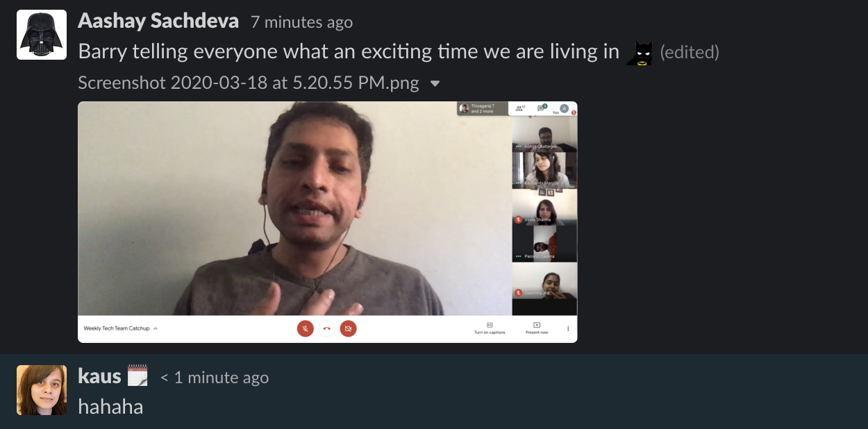Select Vinita Sharma's participant video tile
The width and height of the screenshot is (868, 429).
[544, 207]
